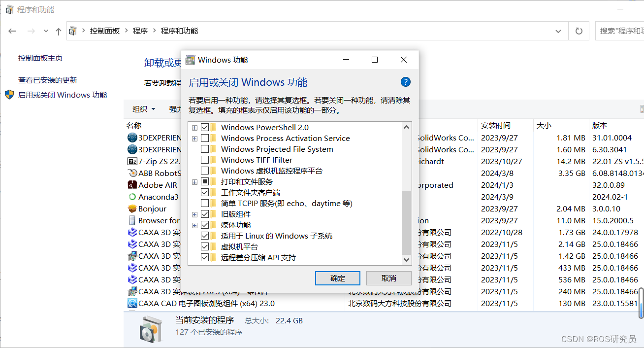Open 控制面板主页 link
This screenshot has height=348, width=644.
[40, 58]
